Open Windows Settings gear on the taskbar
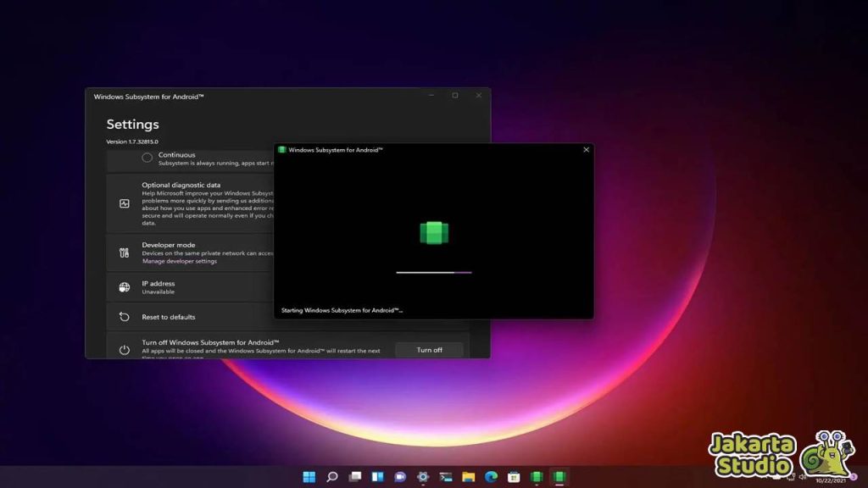The height and width of the screenshot is (488, 868). coord(423,476)
